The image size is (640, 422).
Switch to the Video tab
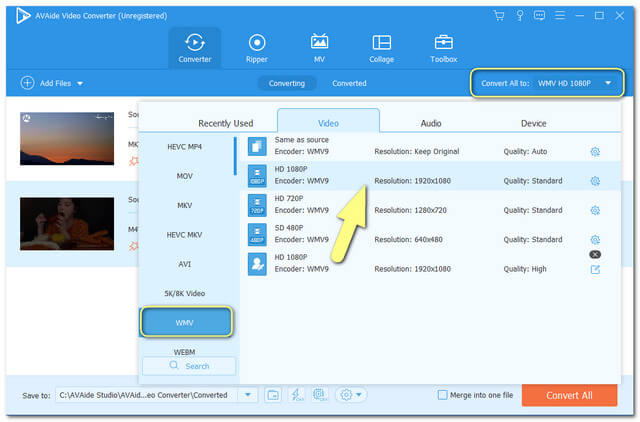328,122
